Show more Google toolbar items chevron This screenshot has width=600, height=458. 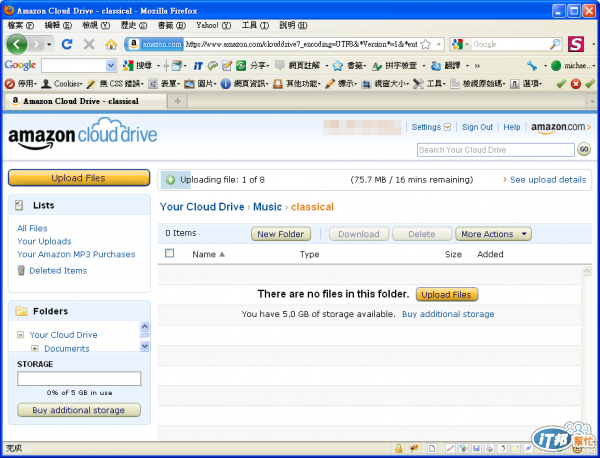477,66
